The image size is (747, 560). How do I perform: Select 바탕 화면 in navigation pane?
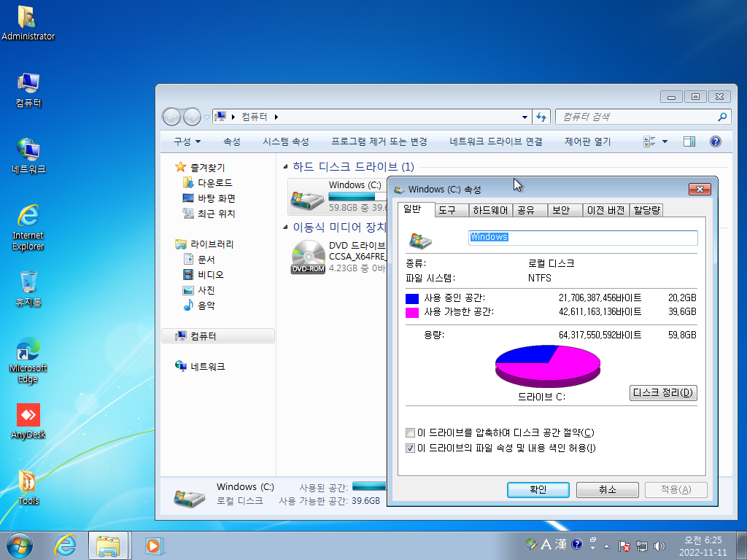tap(209, 198)
